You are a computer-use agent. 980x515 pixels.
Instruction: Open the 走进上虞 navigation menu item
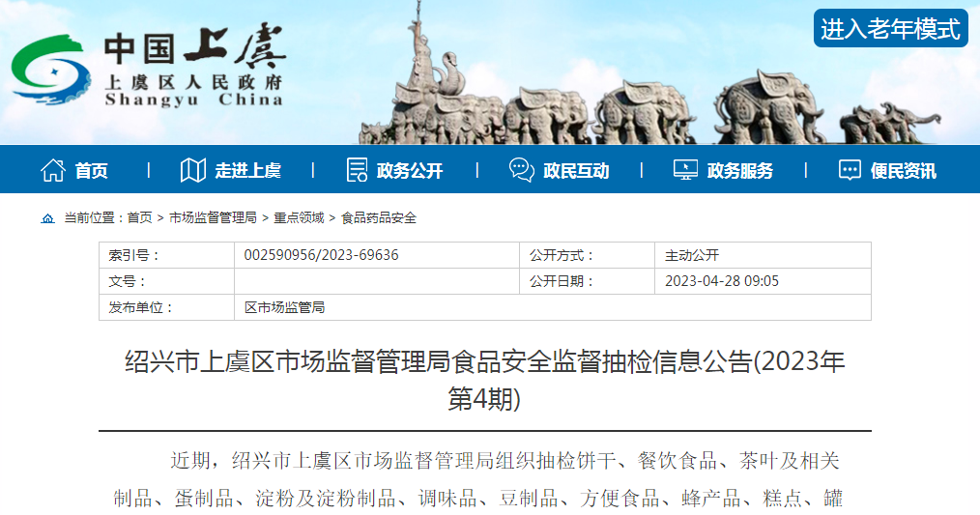coord(247,171)
